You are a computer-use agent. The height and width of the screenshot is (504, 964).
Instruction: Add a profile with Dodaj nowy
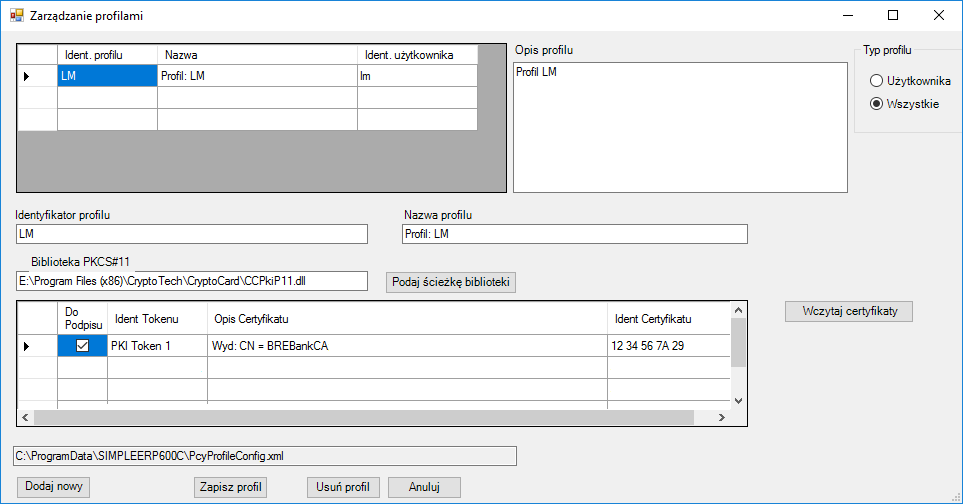pos(53,487)
